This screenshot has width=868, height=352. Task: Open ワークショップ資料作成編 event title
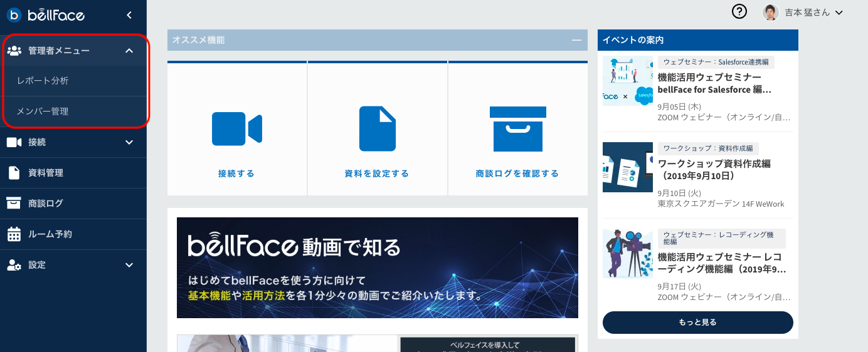(x=714, y=170)
